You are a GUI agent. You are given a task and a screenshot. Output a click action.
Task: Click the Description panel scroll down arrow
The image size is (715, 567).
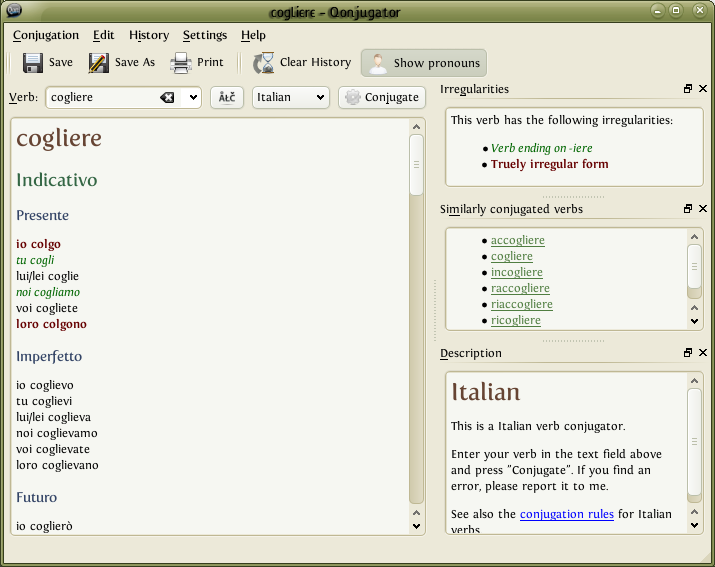pyautogui.click(x=694, y=525)
